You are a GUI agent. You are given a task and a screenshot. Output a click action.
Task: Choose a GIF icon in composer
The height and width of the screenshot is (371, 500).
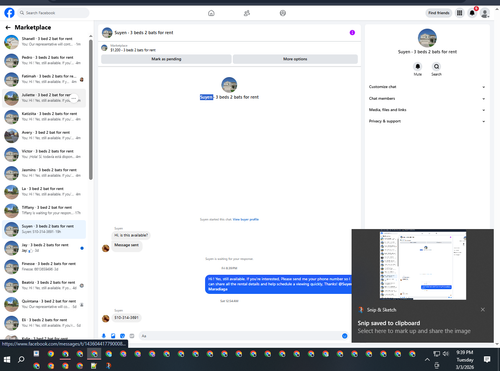pos(132,336)
